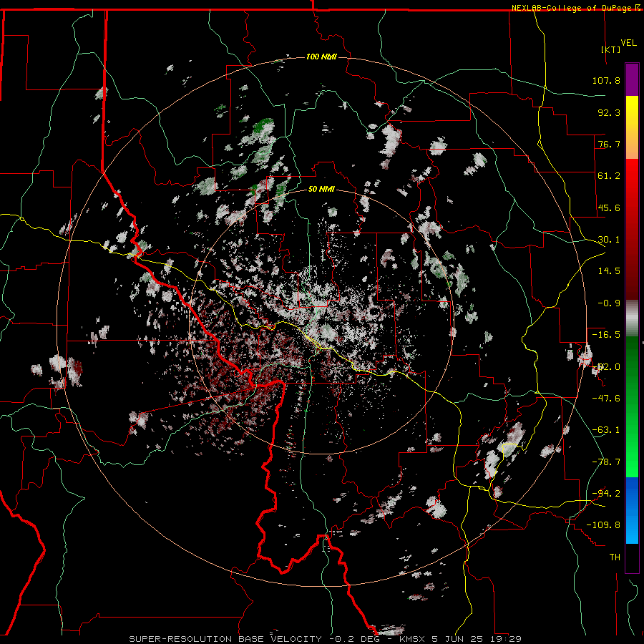
Task: Click the 45.6 velocity scale value
Action: point(609,208)
